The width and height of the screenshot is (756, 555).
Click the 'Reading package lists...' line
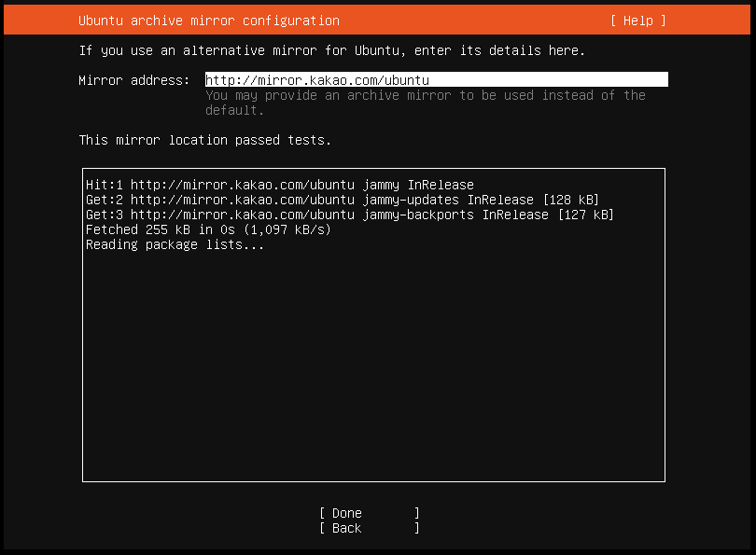(175, 244)
